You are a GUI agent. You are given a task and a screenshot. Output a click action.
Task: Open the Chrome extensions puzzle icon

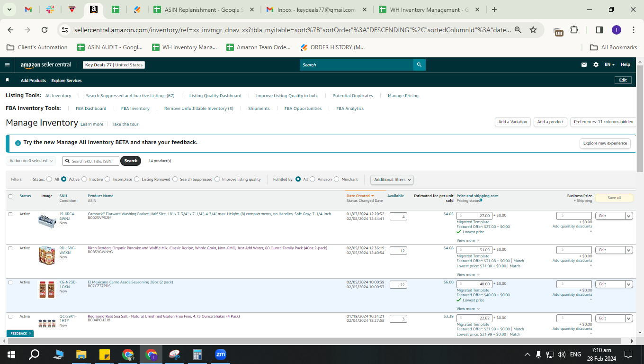coord(574,30)
